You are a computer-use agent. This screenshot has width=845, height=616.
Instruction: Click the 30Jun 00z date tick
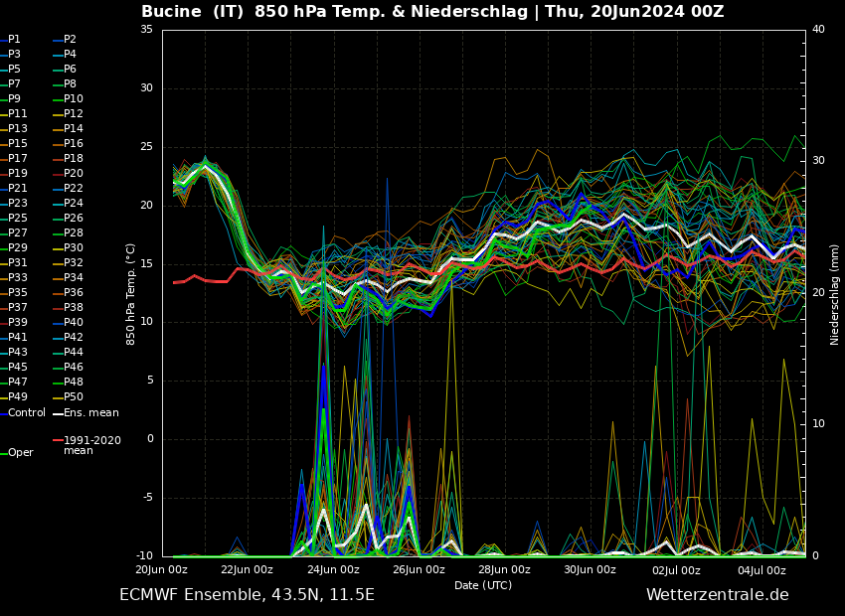coord(591,570)
